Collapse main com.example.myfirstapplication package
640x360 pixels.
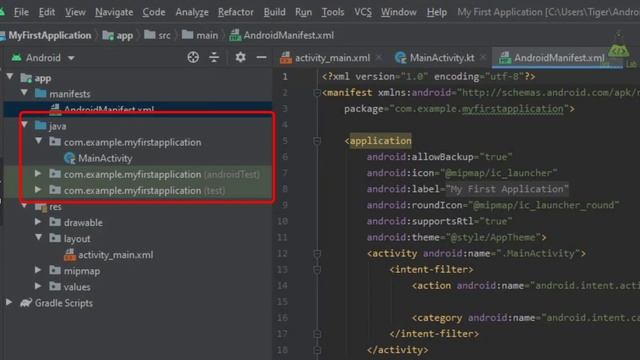[x=39, y=141]
